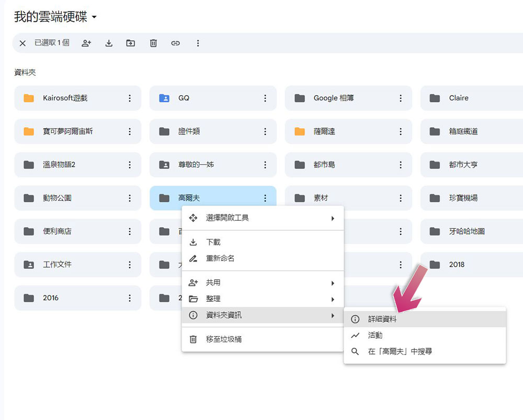Expand 我的雲端硬碟 dropdown arrow

(94, 17)
